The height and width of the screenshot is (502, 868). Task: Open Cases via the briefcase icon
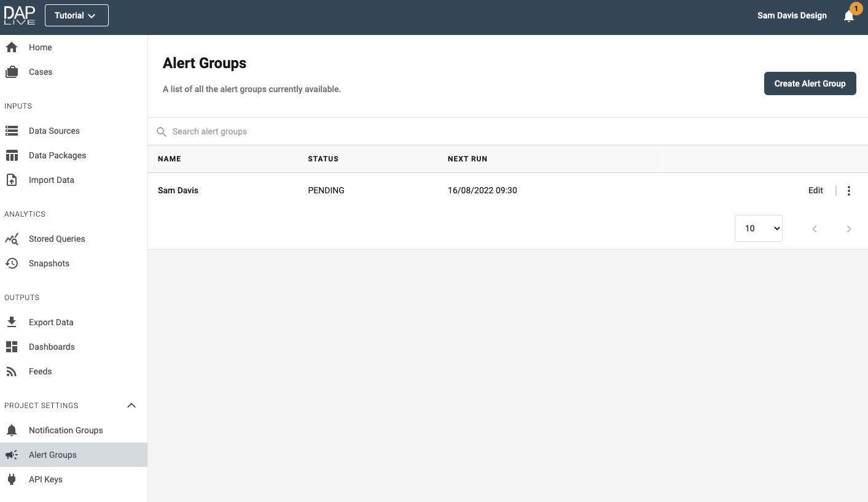click(12, 72)
